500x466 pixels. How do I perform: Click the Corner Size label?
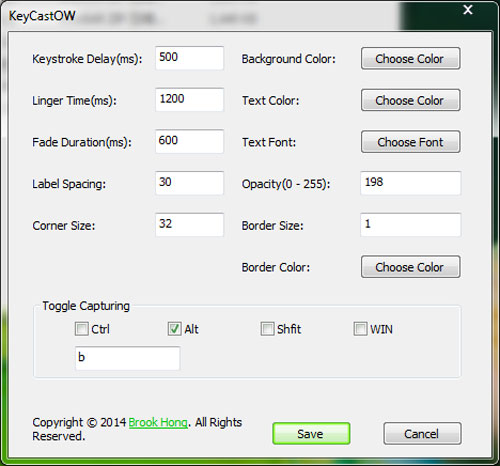pos(64,226)
